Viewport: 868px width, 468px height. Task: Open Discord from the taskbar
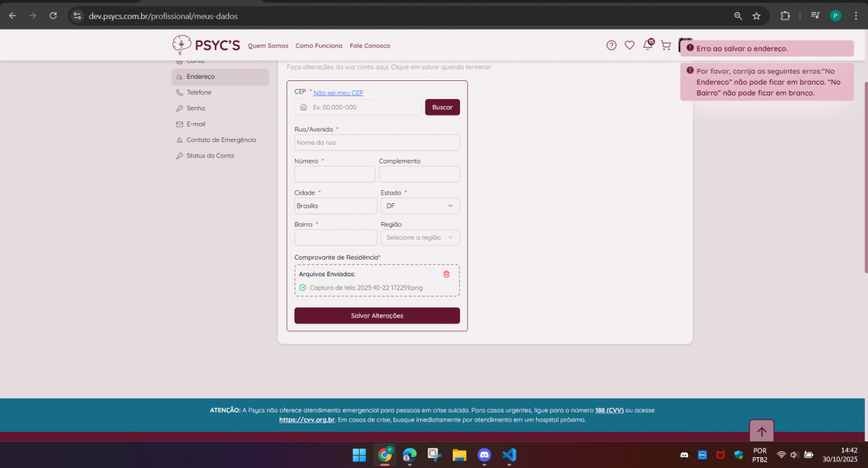click(485, 455)
